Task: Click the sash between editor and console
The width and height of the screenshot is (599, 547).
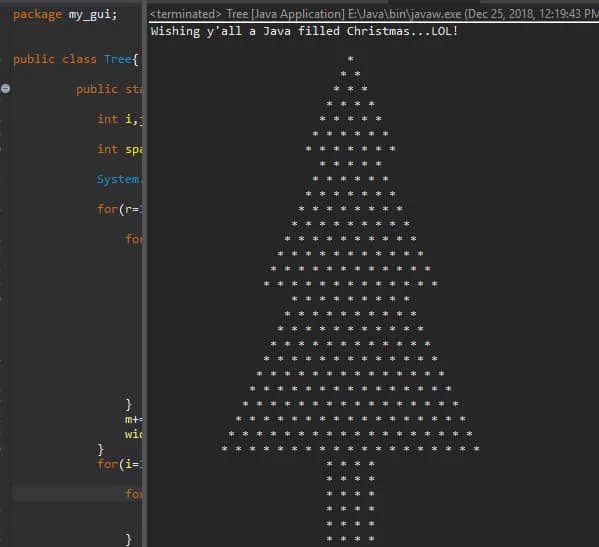Action: pos(145,274)
